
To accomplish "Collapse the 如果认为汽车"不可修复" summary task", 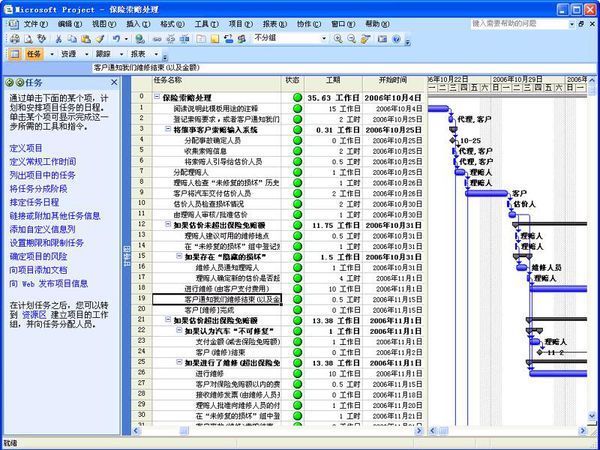I will [x=179, y=330].
